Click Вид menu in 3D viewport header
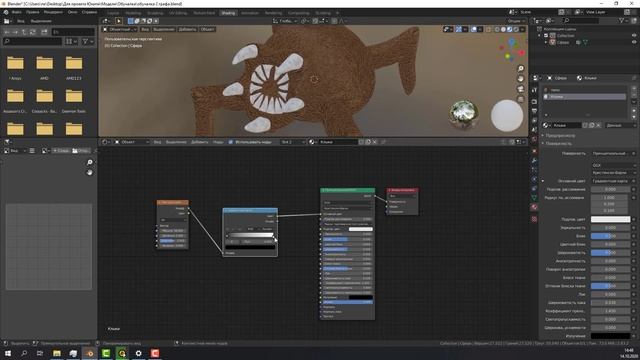 coord(145,29)
